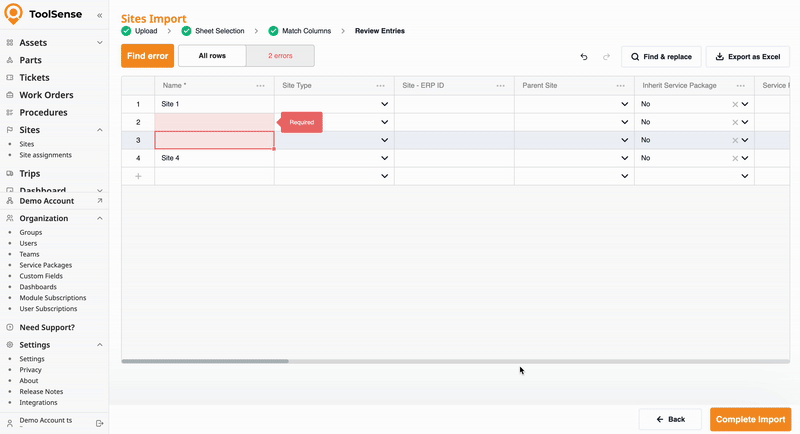The width and height of the screenshot is (800, 434).
Task: Click Site - ERP ID cell in row 1
Action: 454,104
